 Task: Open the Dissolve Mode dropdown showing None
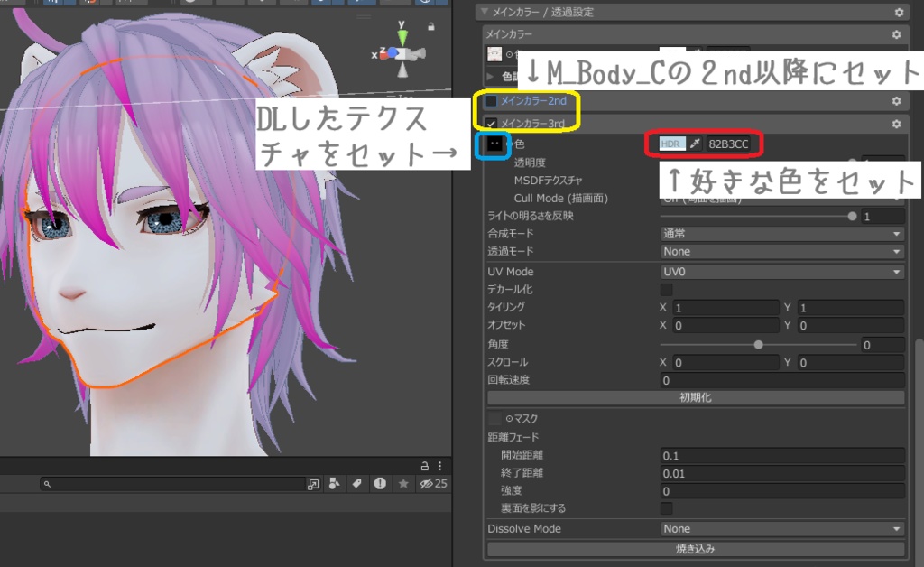(781, 528)
